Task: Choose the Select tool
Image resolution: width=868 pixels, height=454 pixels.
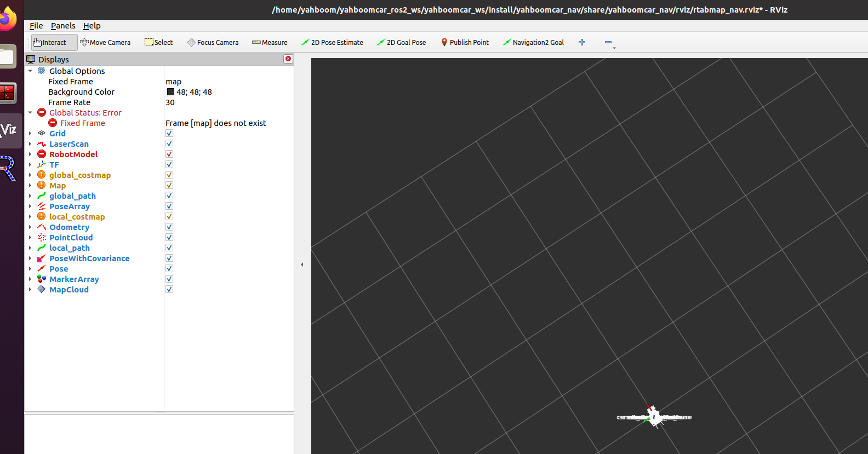Action: 158,42
